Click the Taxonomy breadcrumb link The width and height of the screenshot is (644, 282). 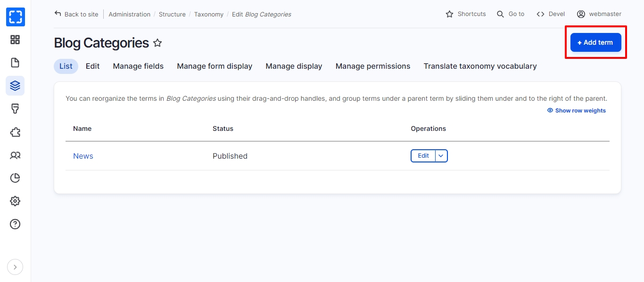208,15
